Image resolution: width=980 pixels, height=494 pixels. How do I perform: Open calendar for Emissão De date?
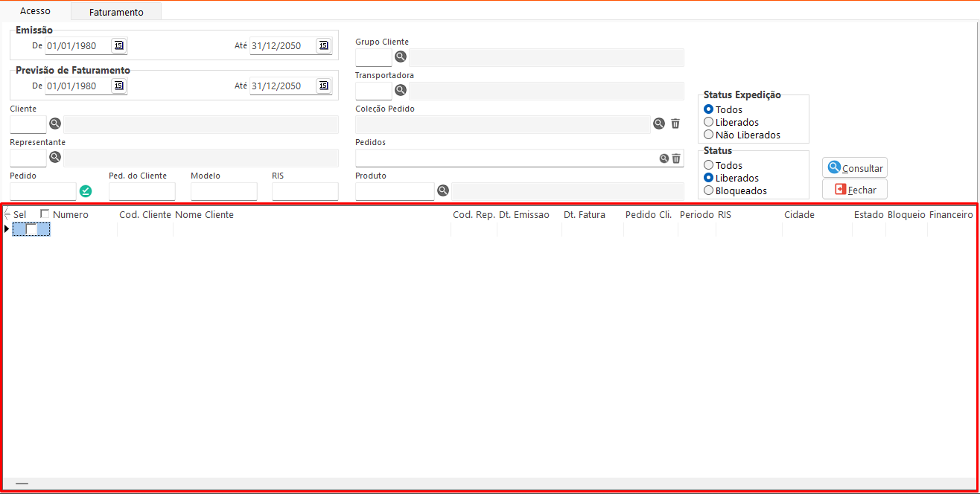(118, 45)
